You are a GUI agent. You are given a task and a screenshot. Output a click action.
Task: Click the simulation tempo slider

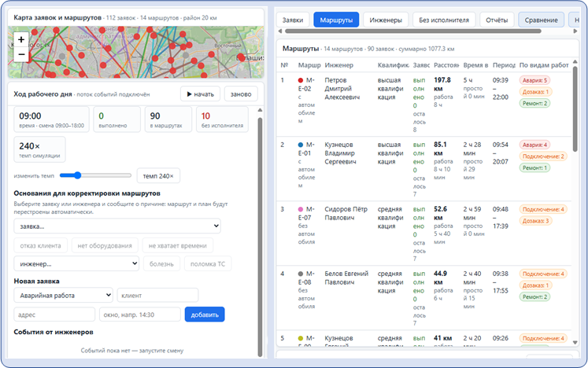pyautogui.click(x=95, y=175)
